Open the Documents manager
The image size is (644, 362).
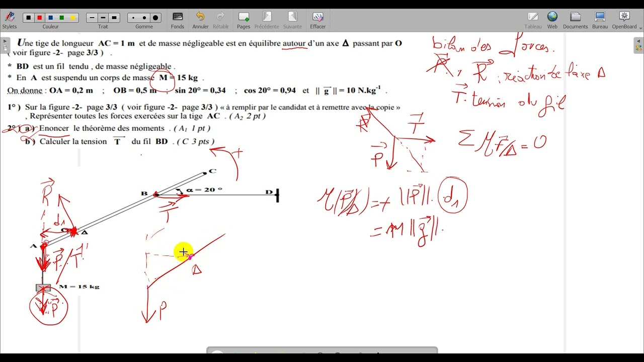(x=576, y=20)
